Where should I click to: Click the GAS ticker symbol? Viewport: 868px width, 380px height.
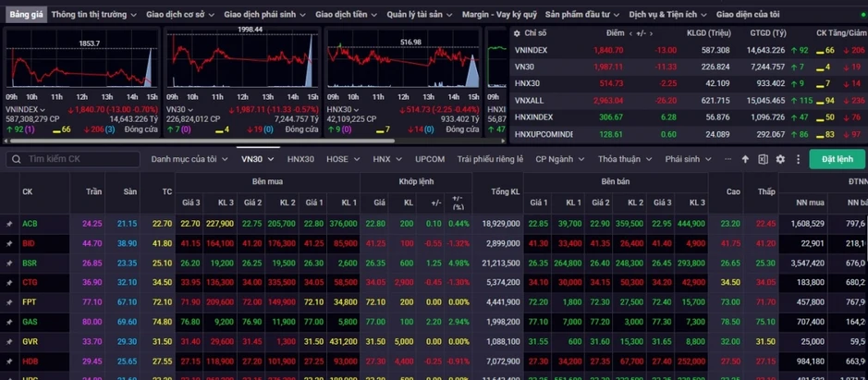[x=30, y=322]
